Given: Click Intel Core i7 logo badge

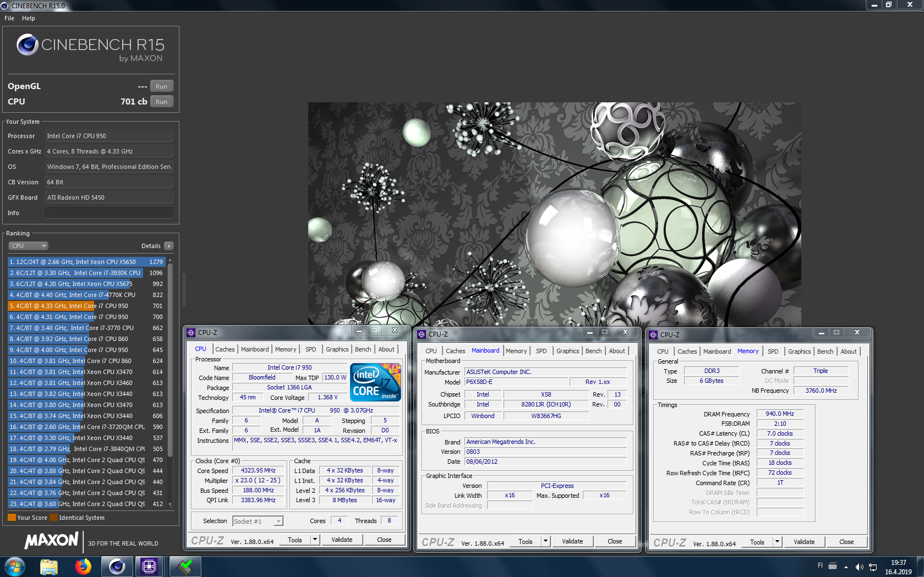Looking at the screenshot, I should pos(375,382).
